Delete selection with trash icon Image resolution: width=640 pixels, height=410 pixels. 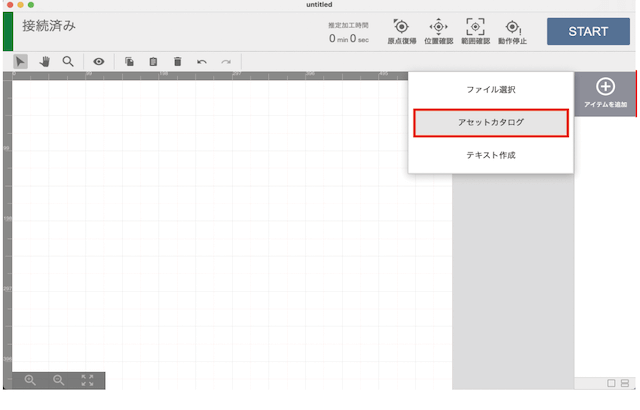point(177,62)
